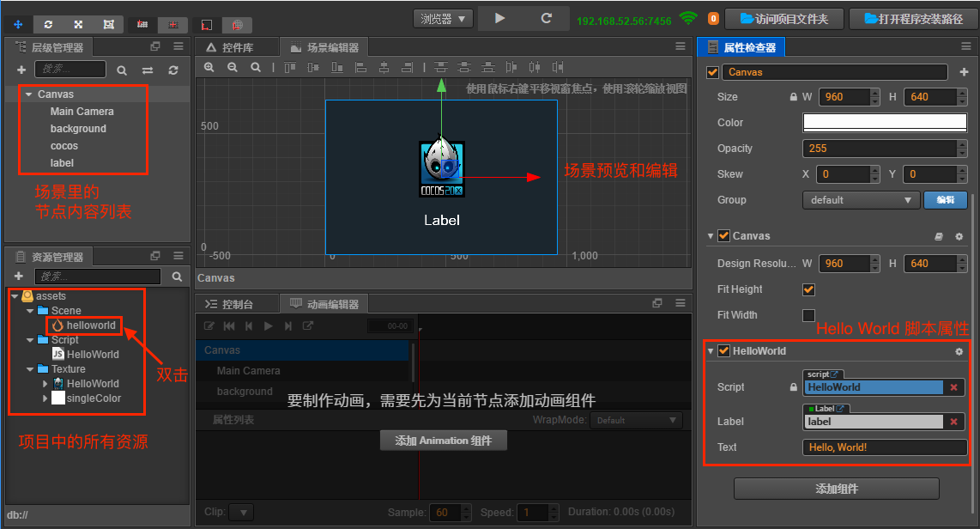Image resolution: width=980 pixels, height=529 pixels.
Task: Open hierarchy panel menu
Action: coord(178,46)
